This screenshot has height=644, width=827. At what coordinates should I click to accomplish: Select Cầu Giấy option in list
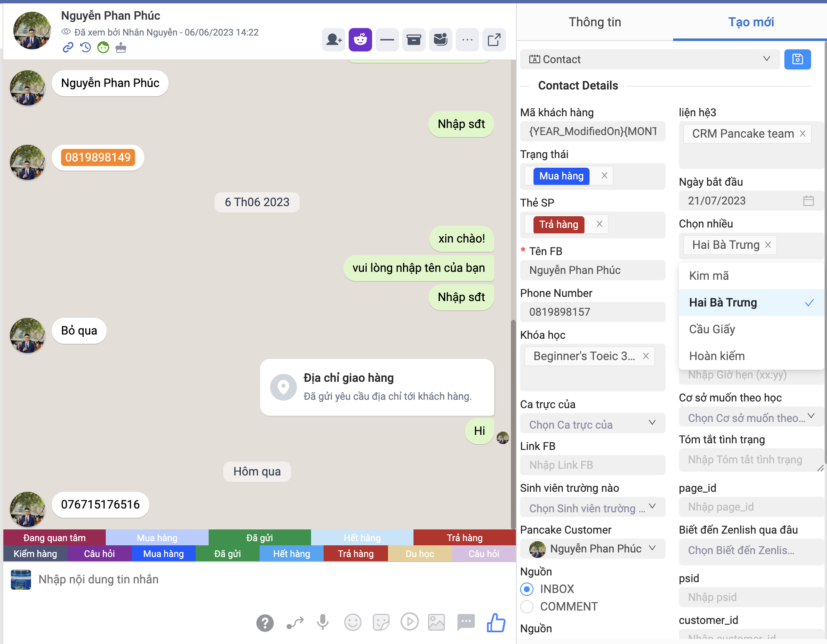712,329
